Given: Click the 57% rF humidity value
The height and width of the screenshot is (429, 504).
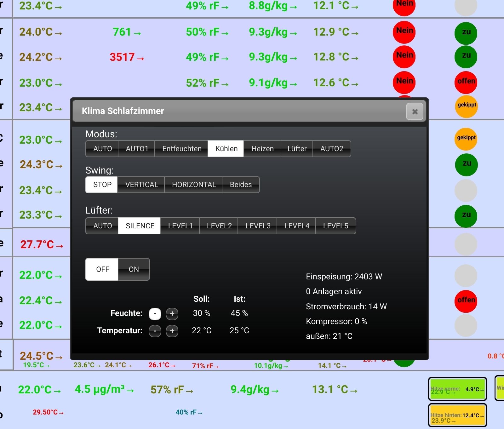Looking at the screenshot, I should point(172,390).
